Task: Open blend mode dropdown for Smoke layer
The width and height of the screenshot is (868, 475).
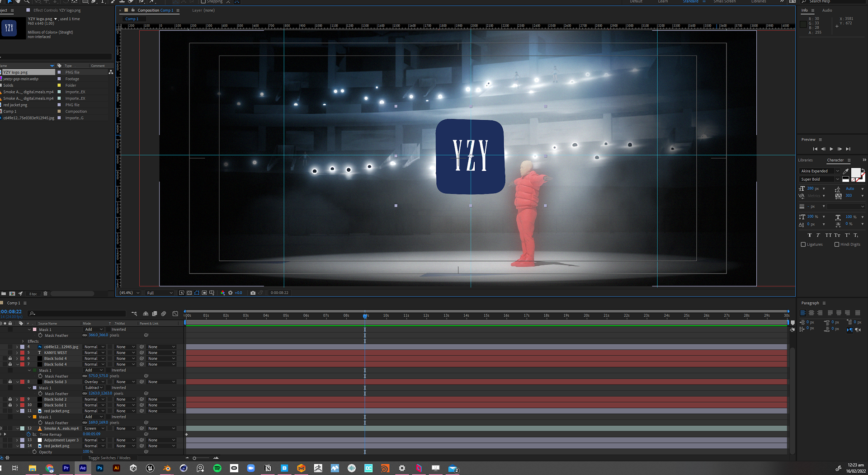Action: [94, 428]
